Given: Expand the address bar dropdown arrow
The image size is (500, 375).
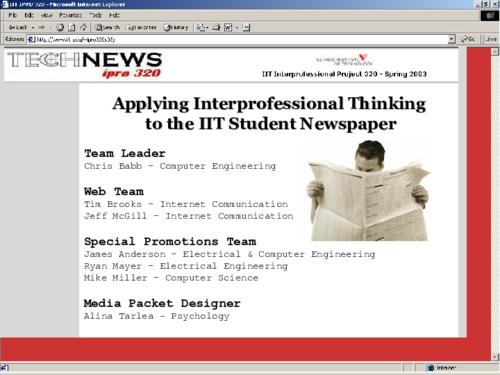Looking at the screenshot, I should point(451,39).
